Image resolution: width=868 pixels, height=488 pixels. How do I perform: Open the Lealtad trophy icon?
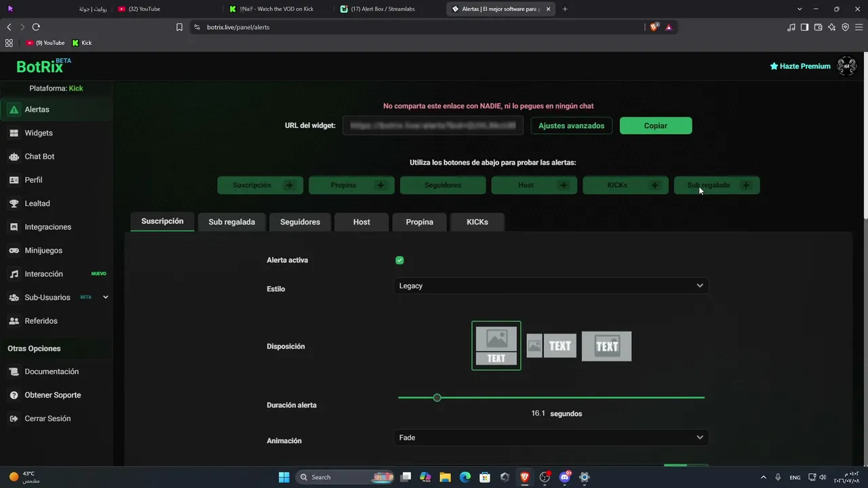14,203
